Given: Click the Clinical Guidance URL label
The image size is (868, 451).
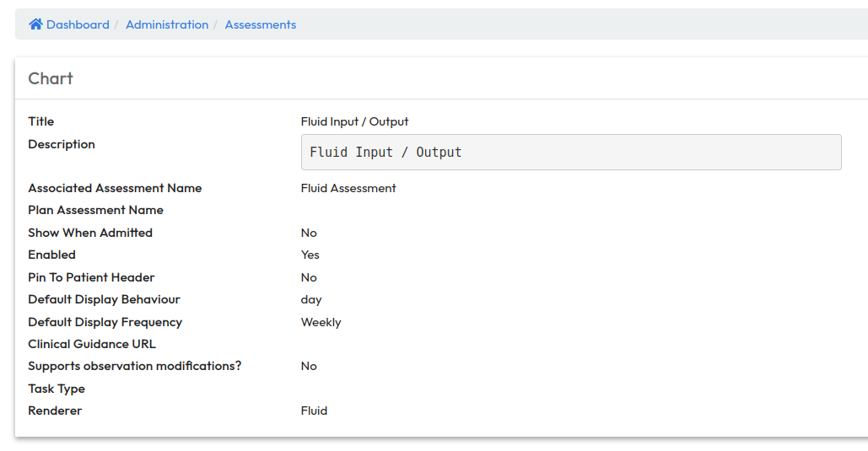Looking at the screenshot, I should [92, 344].
